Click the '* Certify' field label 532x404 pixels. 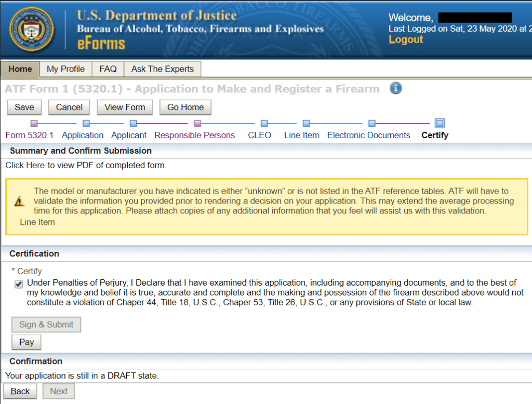26,272
